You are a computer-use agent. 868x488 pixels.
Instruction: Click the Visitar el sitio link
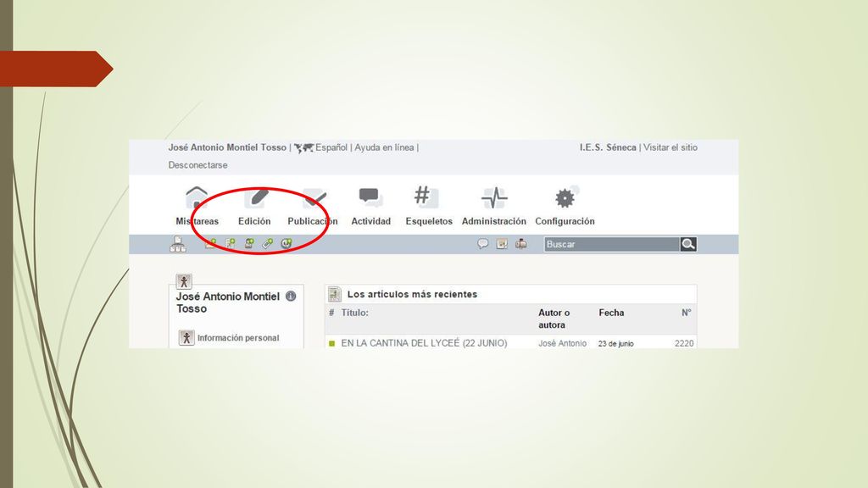[670, 147]
